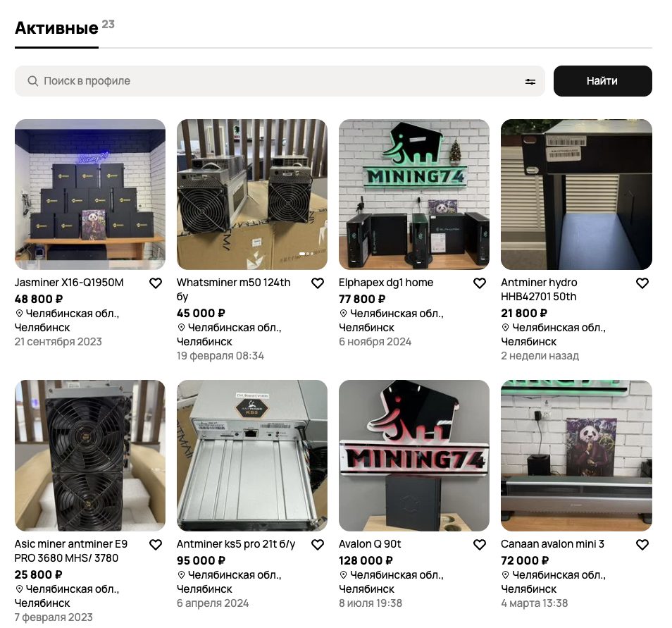Open the Antminer ks5 pro photo
Screen dimensions: 672x628
coord(252,455)
